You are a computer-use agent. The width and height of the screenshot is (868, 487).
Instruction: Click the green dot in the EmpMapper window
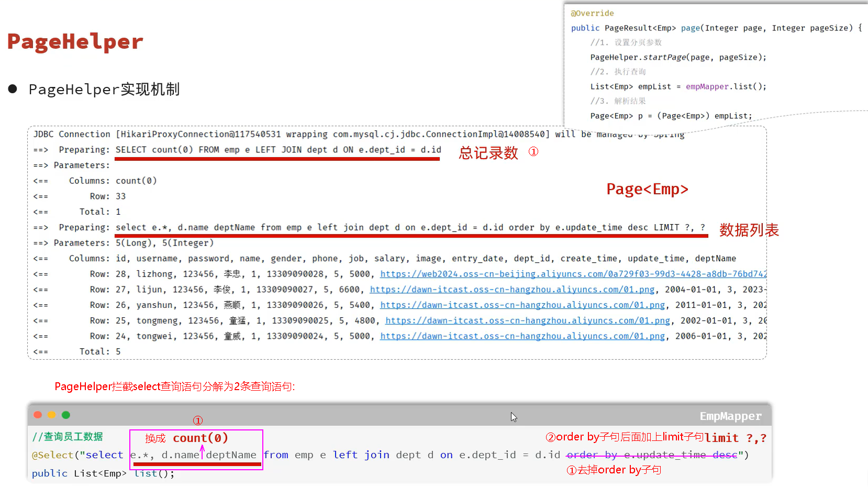point(65,415)
